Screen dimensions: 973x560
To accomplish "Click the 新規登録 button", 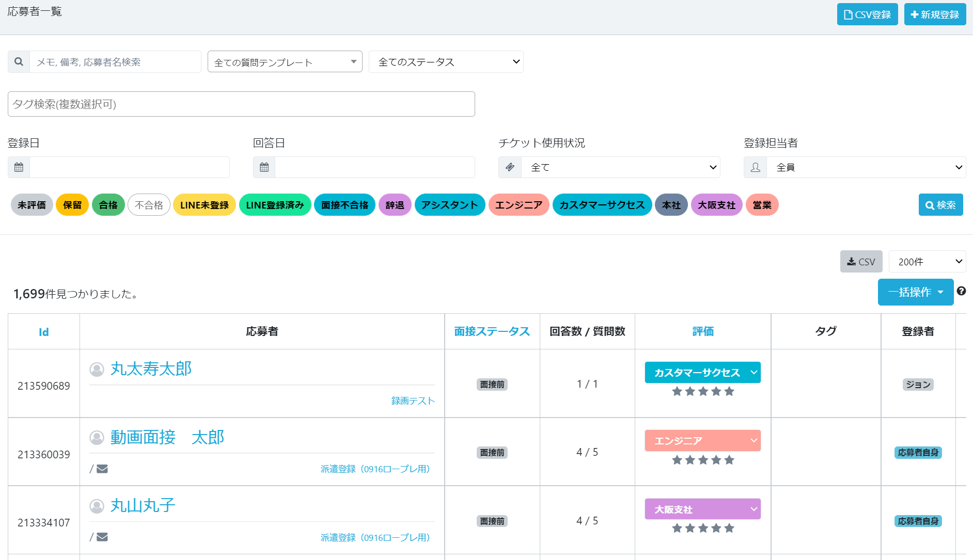I will (935, 14).
